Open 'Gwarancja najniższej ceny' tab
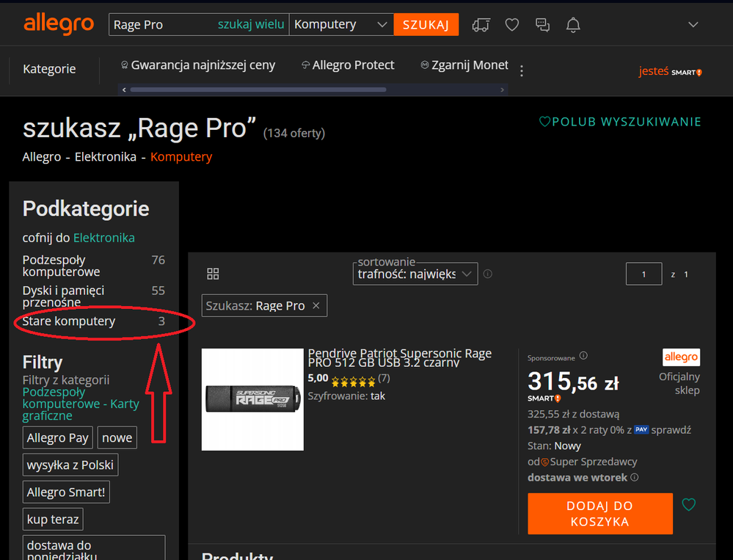The image size is (733, 560). tap(198, 65)
